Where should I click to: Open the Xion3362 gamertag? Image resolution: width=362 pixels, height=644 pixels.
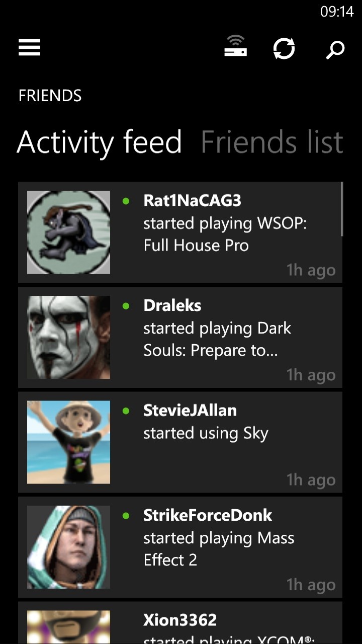pos(180,620)
